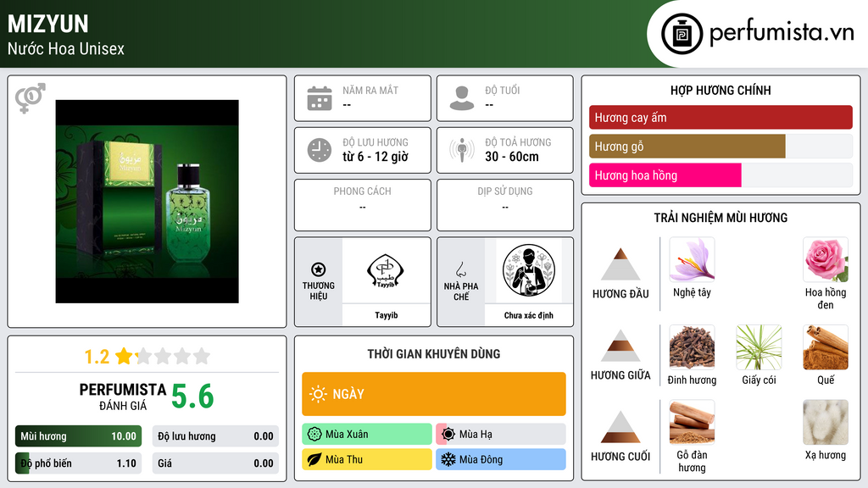
Task: Click the calendar icon beside Năm ra mắt
Action: pos(320,98)
